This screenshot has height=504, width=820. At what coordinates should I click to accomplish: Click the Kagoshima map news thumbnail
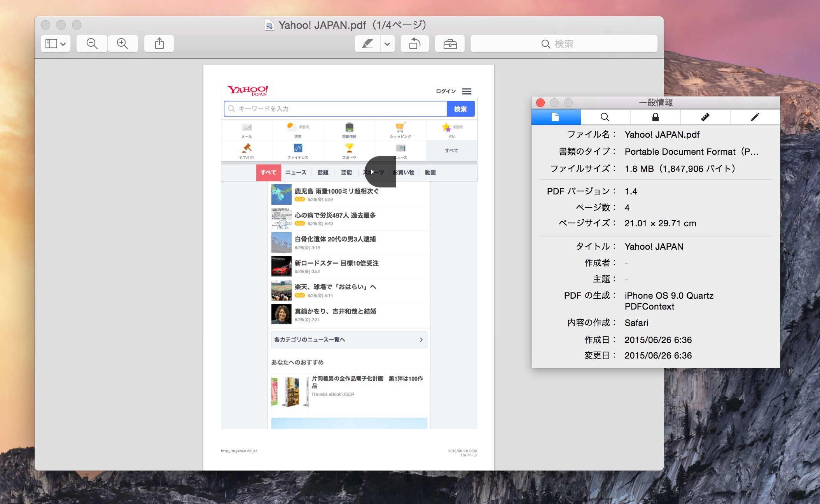[281, 194]
